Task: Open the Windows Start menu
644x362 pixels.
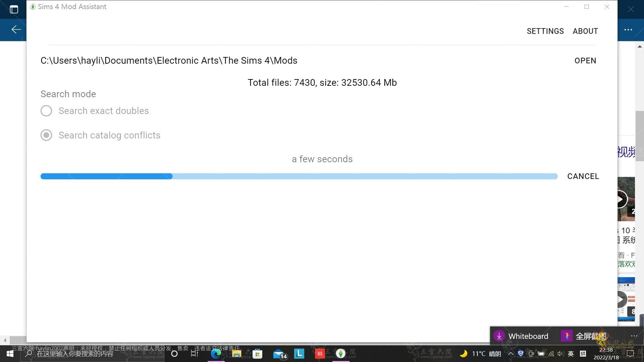Action: pyautogui.click(x=10, y=354)
